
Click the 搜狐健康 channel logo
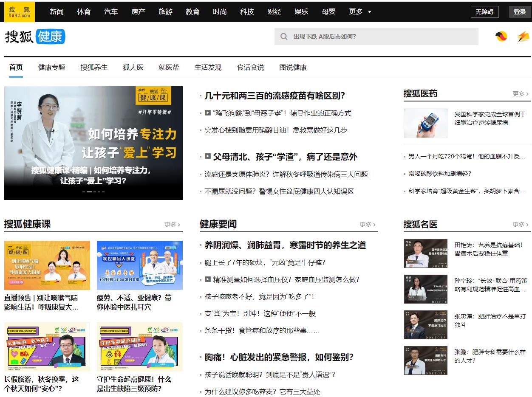(x=35, y=37)
